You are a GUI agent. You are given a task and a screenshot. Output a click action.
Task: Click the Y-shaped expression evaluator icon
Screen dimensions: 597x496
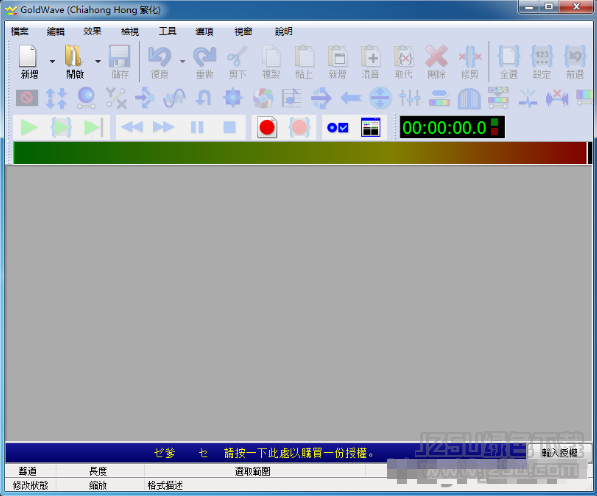pyautogui.click(x=116, y=98)
